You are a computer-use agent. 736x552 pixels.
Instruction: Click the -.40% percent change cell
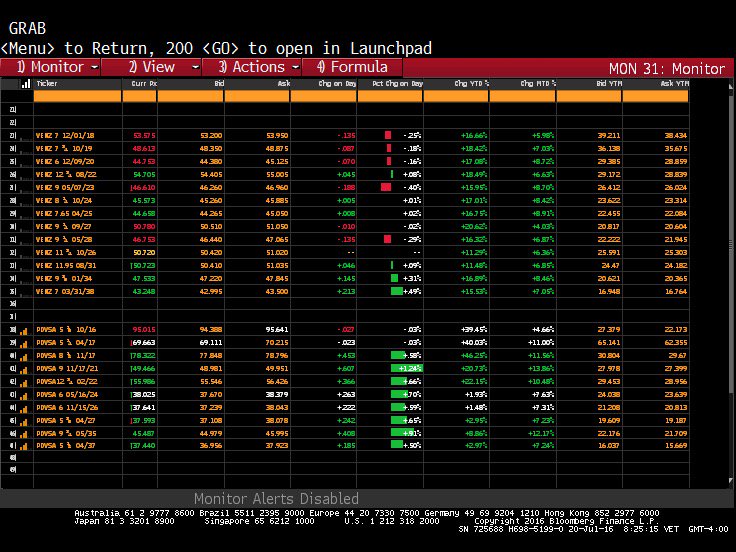[412, 188]
